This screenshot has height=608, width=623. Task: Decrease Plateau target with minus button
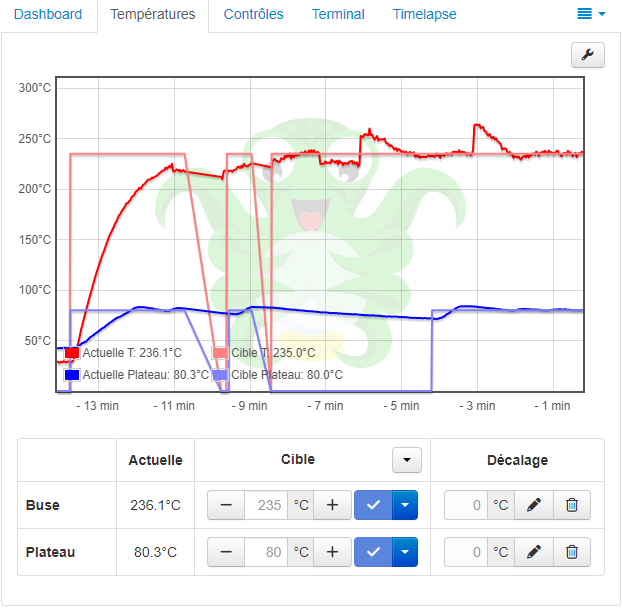(x=226, y=552)
